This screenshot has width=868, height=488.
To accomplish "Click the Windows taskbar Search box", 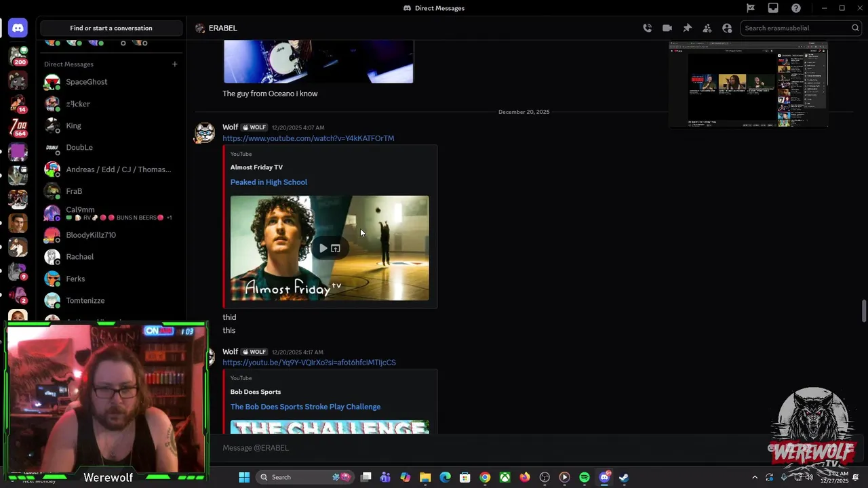I will (x=304, y=477).
